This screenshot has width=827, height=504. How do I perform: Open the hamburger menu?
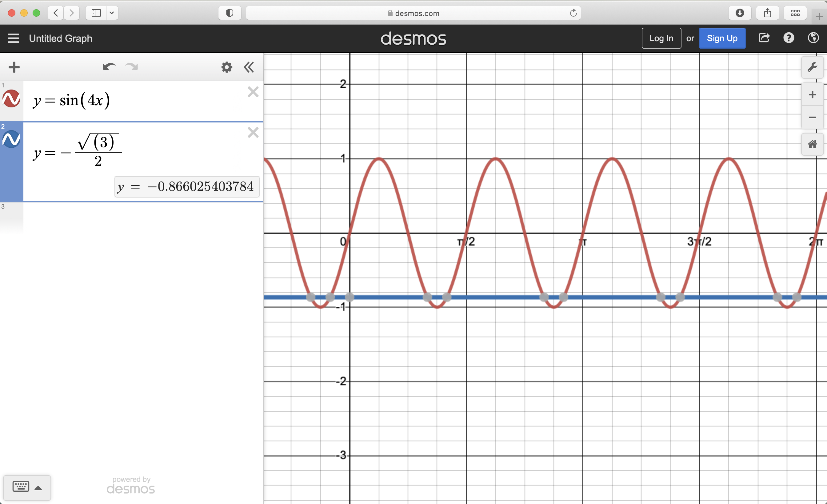click(x=13, y=38)
